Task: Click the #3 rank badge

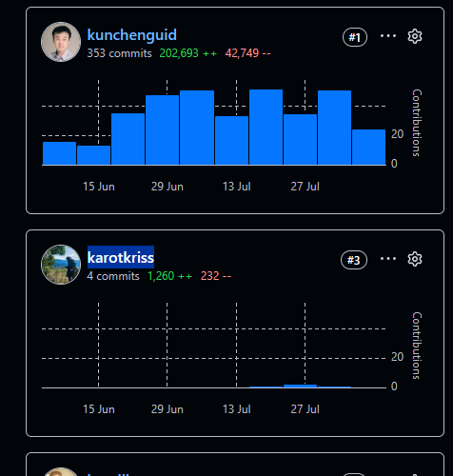Action: pyautogui.click(x=354, y=260)
